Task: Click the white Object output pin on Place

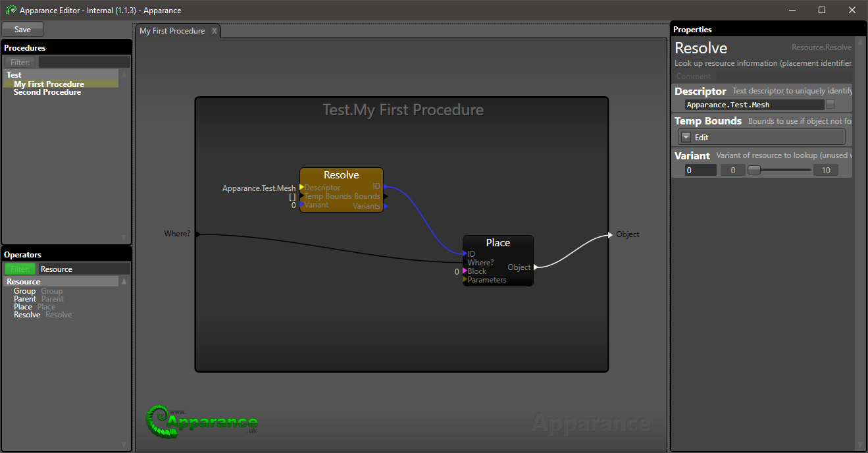Action: [x=536, y=267]
